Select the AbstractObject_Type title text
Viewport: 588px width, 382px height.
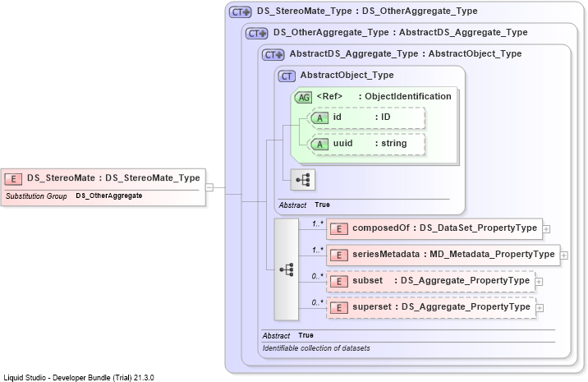click(347, 75)
